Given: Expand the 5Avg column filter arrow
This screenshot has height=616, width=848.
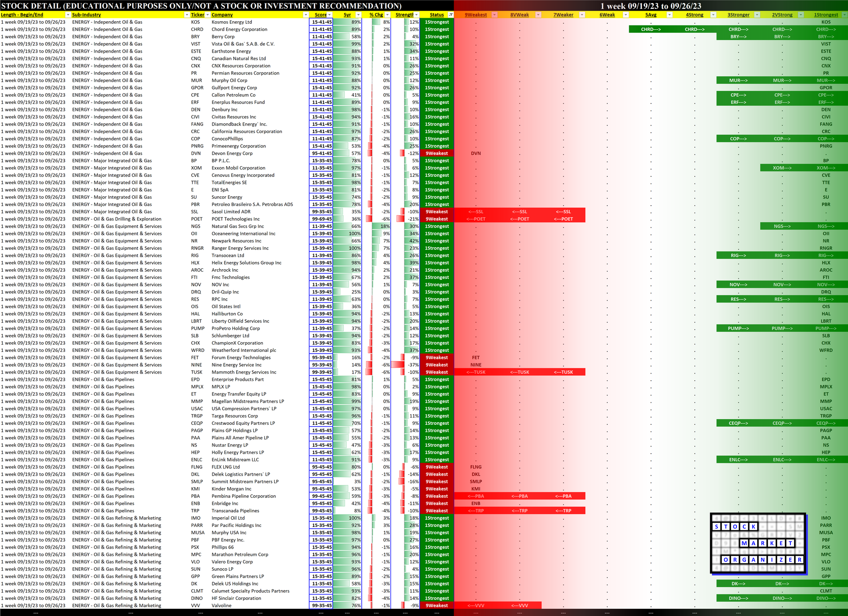Looking at the screenshot, I should (x=669, y=15).
